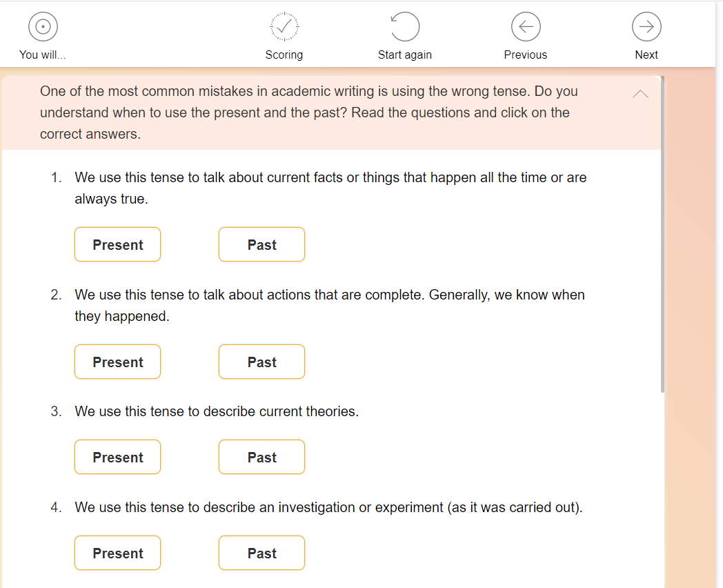The height and width of the screenshot is (588, 723).
Task: Pick Present for question 3
Action: pos(117,458)
